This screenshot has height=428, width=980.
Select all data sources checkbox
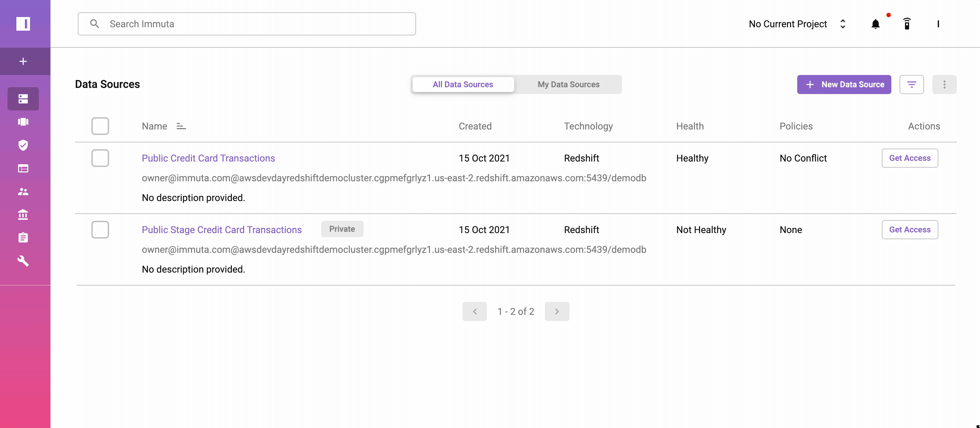(x=100, y=126)
